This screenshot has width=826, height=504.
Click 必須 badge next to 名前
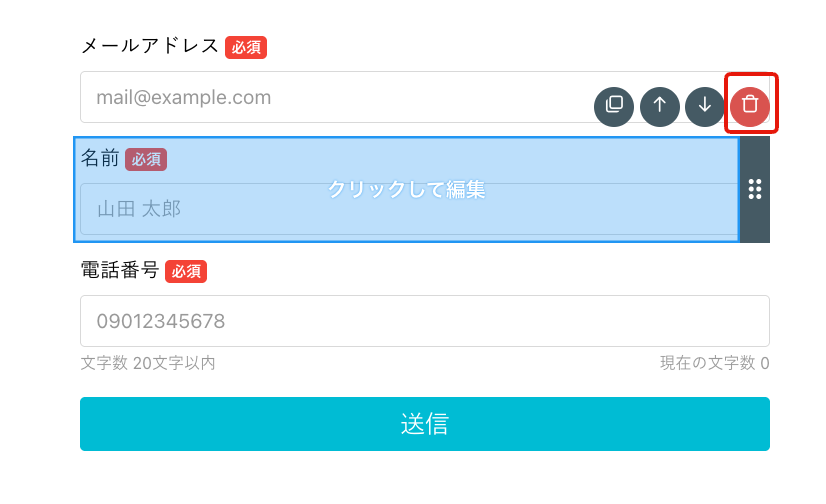(x=146, y=160)
